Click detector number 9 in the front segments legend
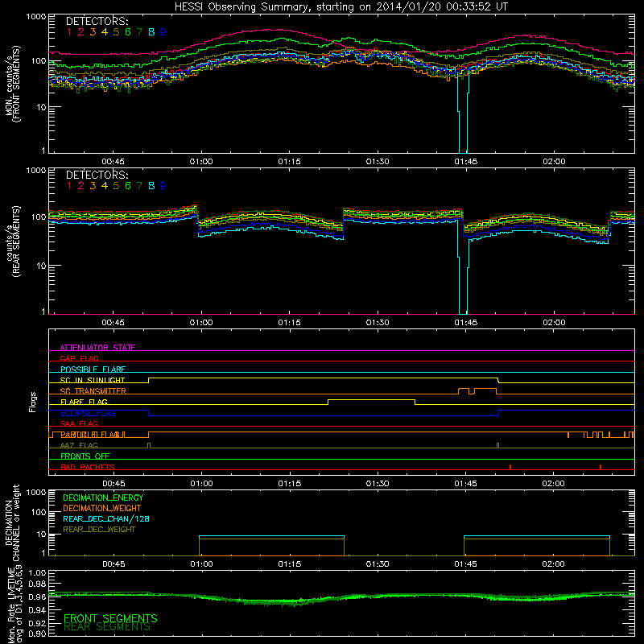The image size is (644, 644). [x=163, y=32]
